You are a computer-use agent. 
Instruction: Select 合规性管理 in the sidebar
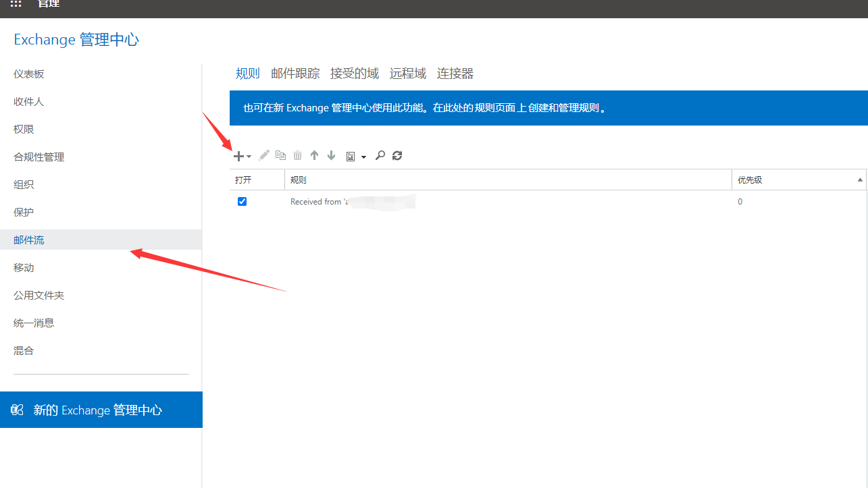39,157
